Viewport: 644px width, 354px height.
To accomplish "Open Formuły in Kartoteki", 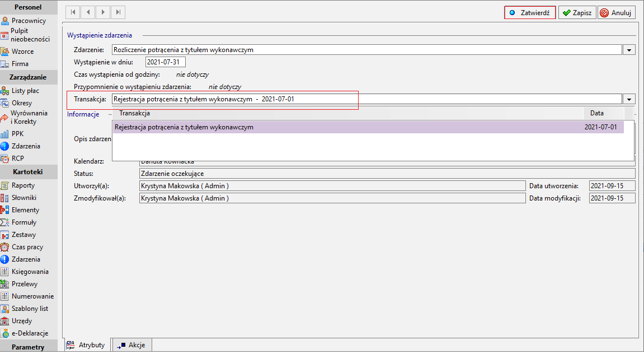I will 18,222.
